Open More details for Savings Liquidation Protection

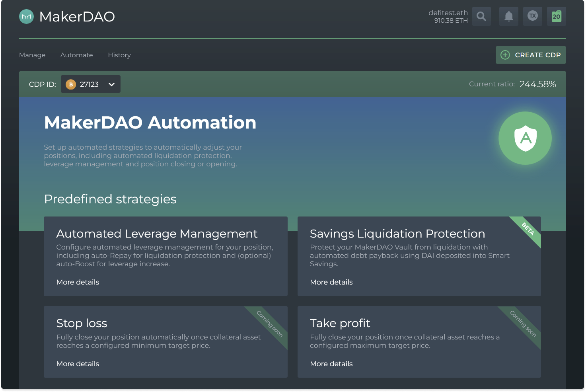tap(331, 282)
